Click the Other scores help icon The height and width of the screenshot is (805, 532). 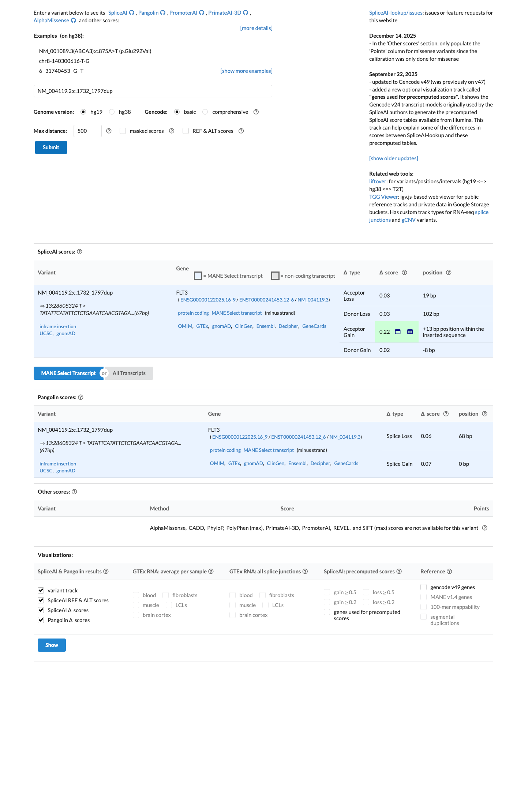click(x=74, y=492)
